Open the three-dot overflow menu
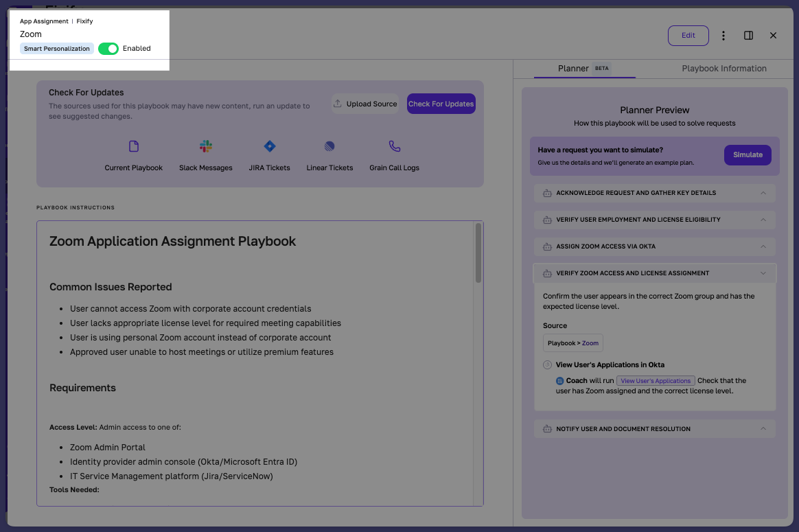This screenshot has width=799, height=532. [723, 35]
